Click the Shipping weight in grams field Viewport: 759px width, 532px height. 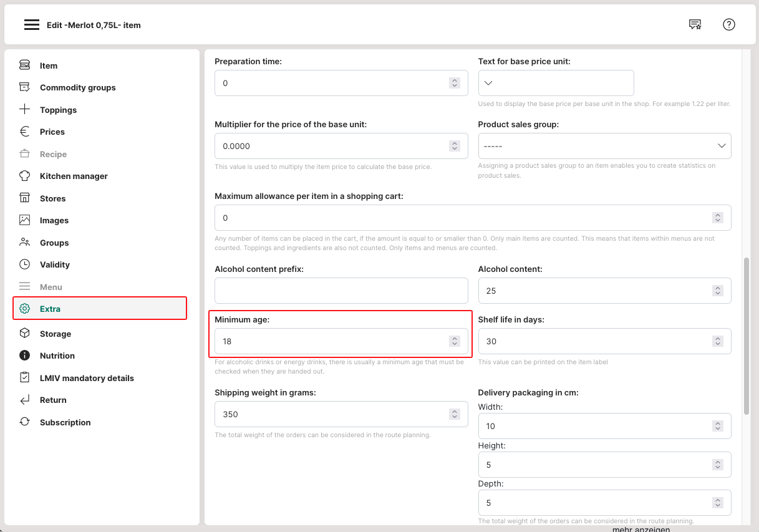pos(331,414)
